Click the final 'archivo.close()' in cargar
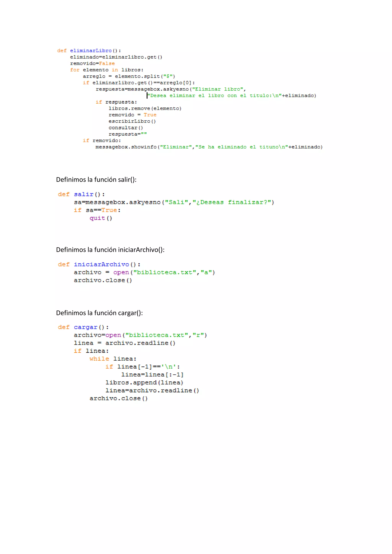 118,398
